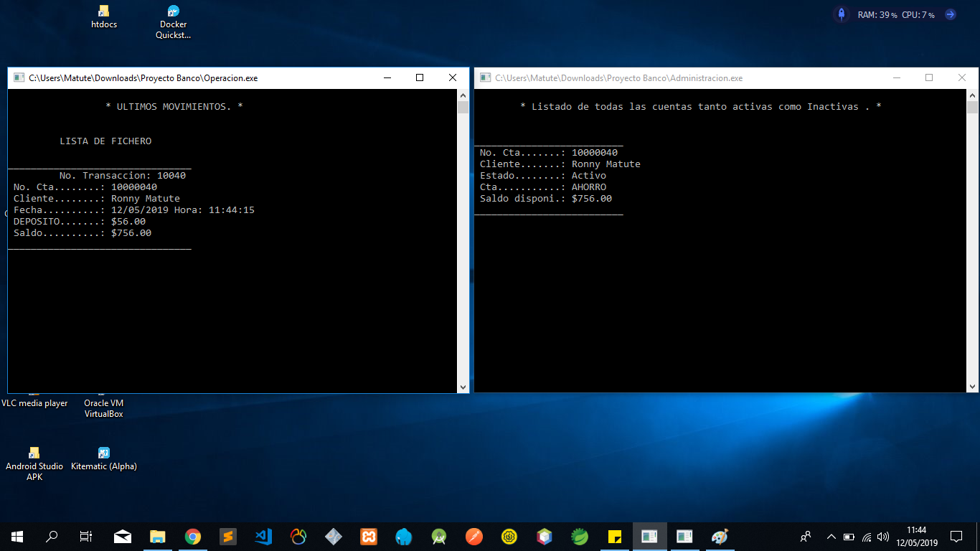
Task: Open XAMPP control panel taskbar icon
Action: [x=369, y=536]
